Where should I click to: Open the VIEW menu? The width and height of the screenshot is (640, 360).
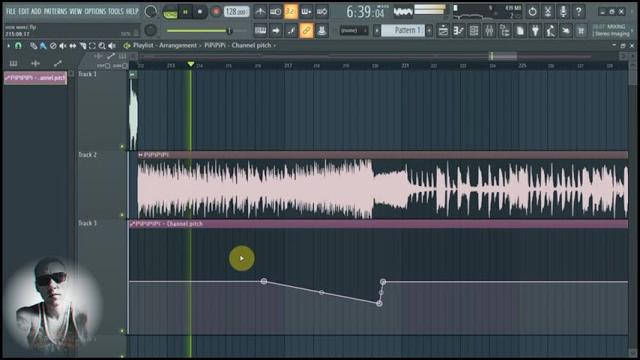tap(76, 11)
